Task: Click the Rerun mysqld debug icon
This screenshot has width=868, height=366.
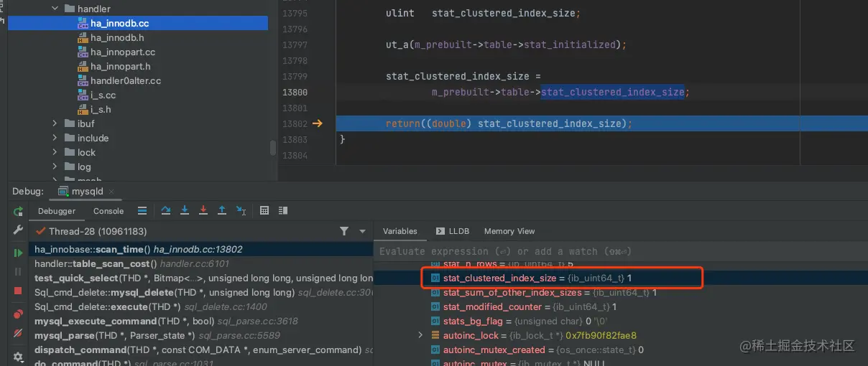Action: (18, 212)
